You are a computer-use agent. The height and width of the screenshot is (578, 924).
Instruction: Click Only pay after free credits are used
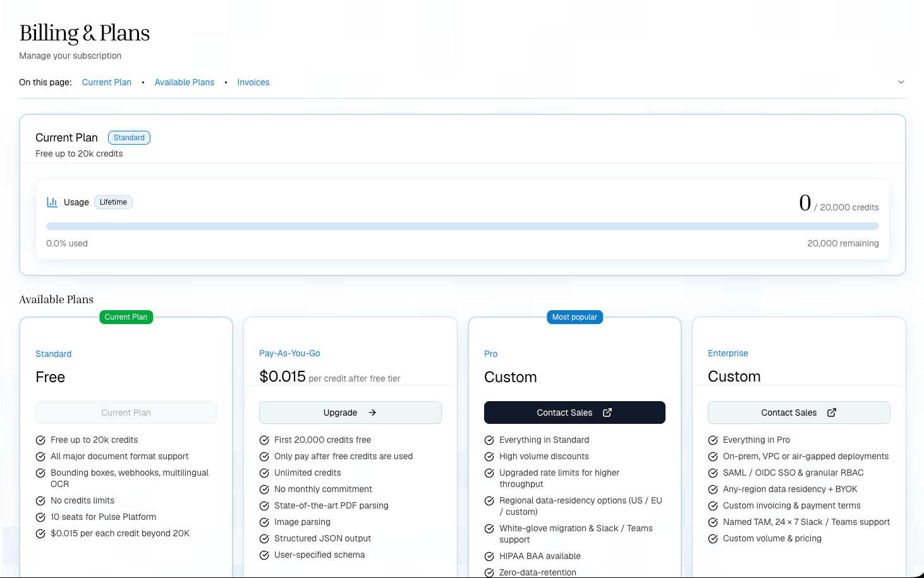[343, 456]
